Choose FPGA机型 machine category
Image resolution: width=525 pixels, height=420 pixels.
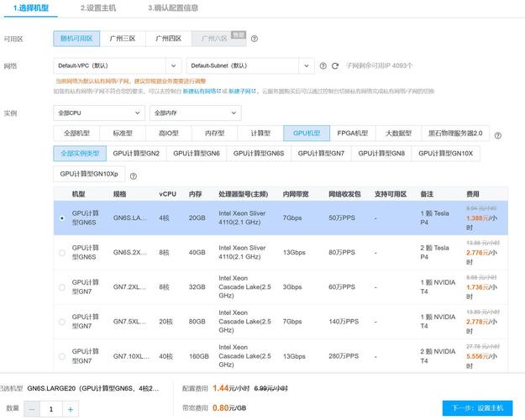pyautogui.click(x=353, y=134)
